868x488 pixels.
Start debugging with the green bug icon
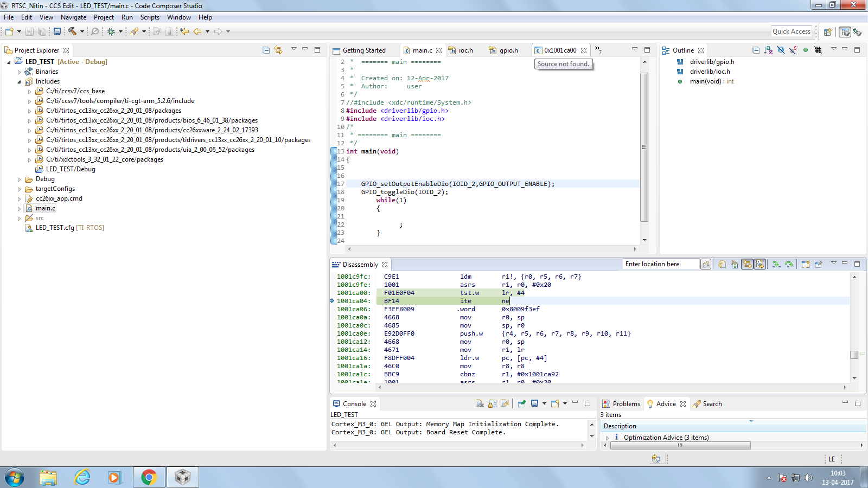point(111,31)
